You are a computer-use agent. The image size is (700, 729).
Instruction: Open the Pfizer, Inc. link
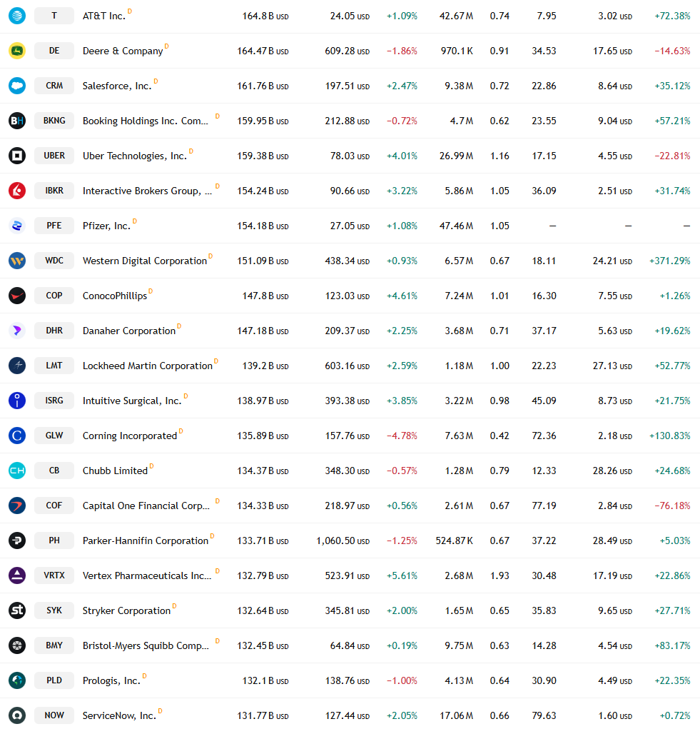coord(106,226)
